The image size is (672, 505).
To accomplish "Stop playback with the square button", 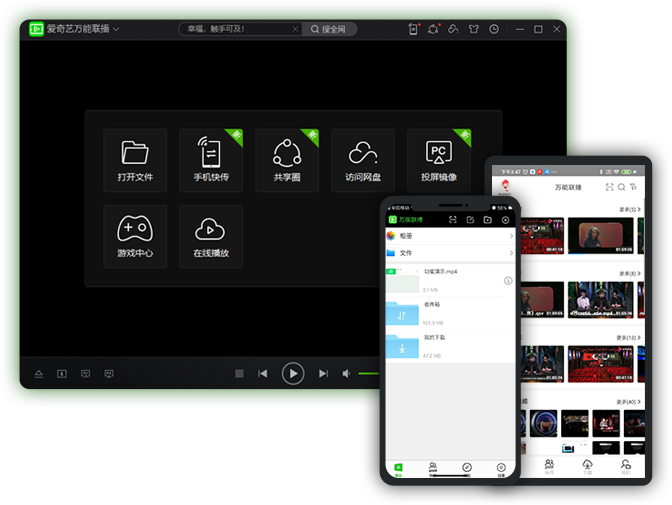I will point(239,373).
